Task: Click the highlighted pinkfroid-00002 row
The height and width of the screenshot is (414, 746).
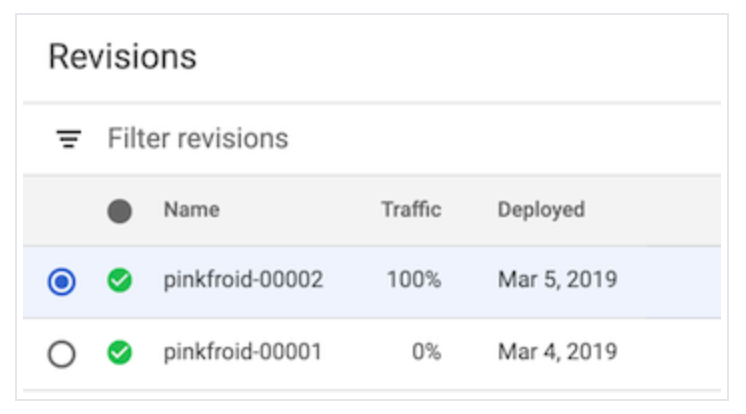Action: coord(660,282)
